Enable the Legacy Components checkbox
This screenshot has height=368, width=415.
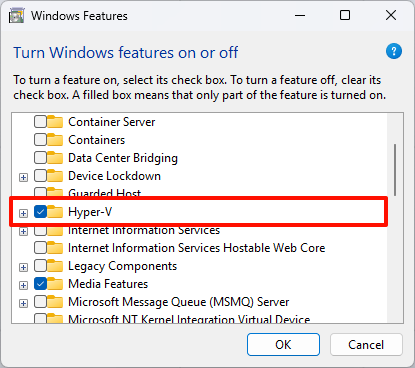coord(40,266)
